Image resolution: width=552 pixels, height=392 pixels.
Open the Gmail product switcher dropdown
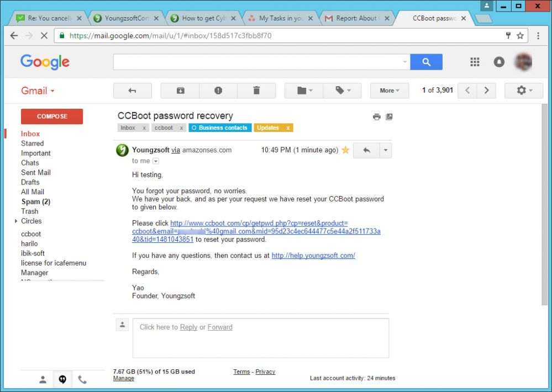(x=38, y=91)
